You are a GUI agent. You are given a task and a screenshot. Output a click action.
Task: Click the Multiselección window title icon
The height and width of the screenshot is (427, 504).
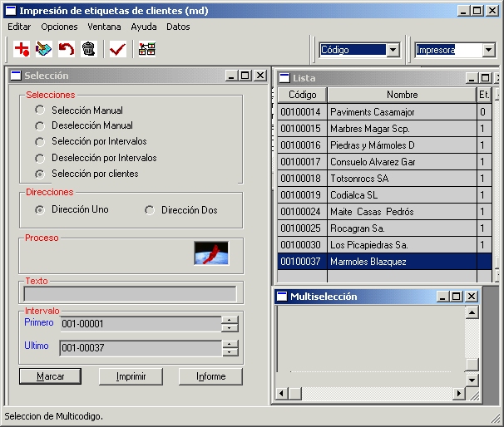(282, 296)
